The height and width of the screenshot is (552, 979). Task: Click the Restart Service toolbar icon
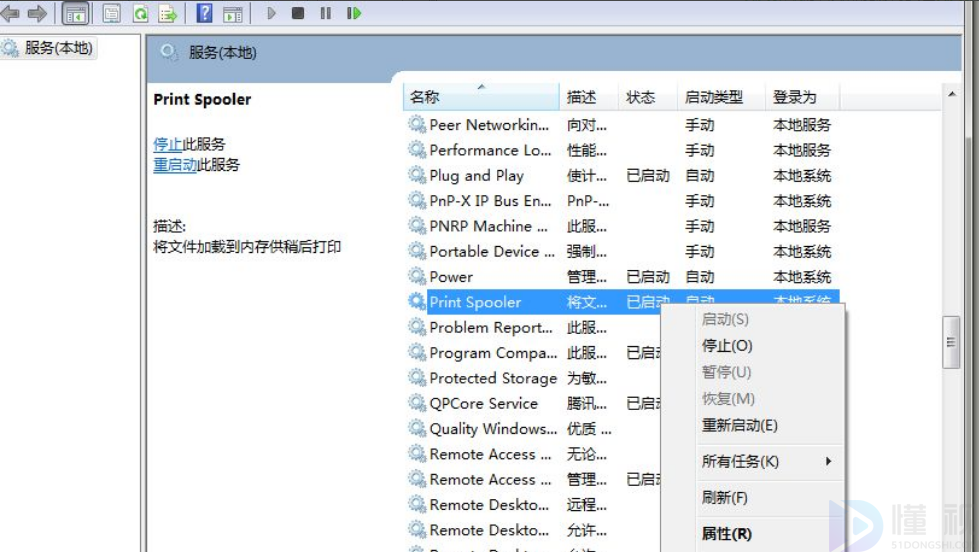click(x=354, y=12)
